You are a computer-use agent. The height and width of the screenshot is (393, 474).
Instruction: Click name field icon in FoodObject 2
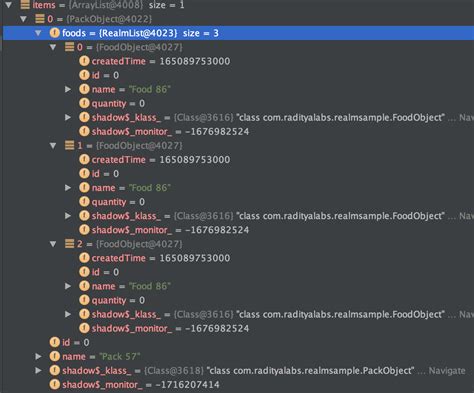coord(84,286)
